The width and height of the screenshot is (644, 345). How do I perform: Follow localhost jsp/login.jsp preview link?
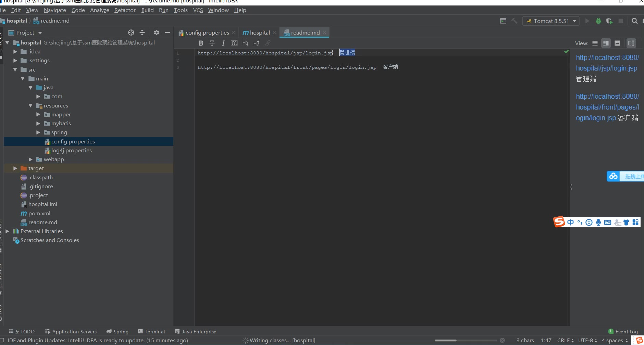[x=607, y=63]
